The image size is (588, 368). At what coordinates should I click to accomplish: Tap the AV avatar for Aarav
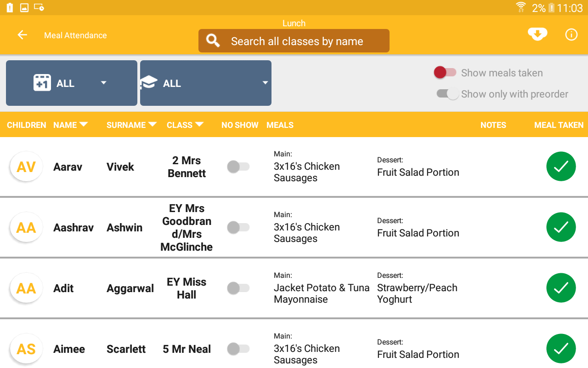coord(26,167)
